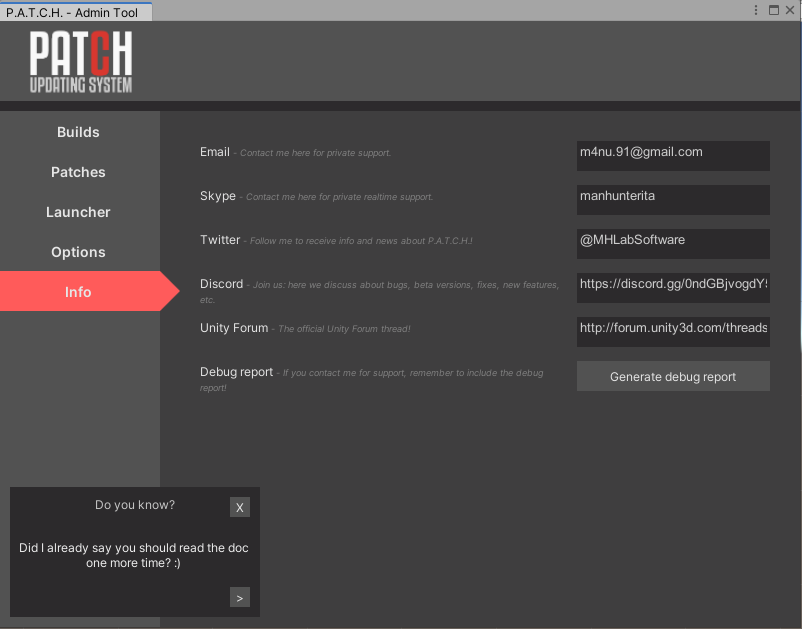Open the Patches section
The image size is (802, 629).
[x=78, y=172]
